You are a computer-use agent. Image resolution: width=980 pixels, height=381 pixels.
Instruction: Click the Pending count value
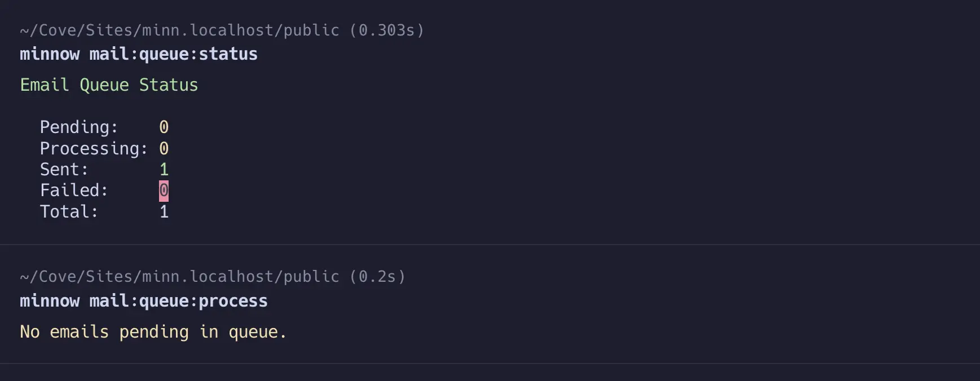pos(164,127)
